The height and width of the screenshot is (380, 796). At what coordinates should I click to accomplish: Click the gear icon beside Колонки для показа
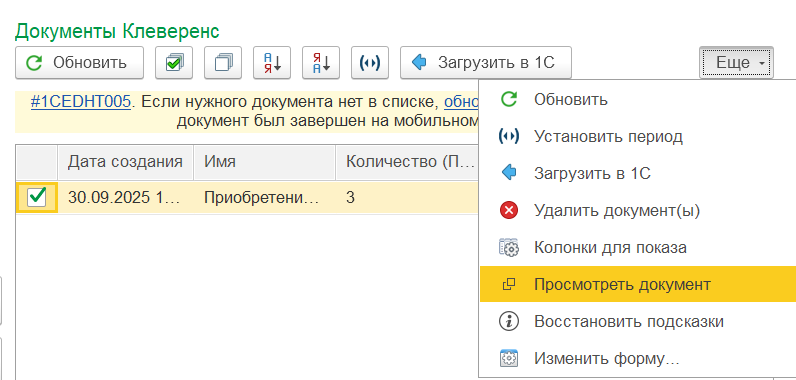509,248
